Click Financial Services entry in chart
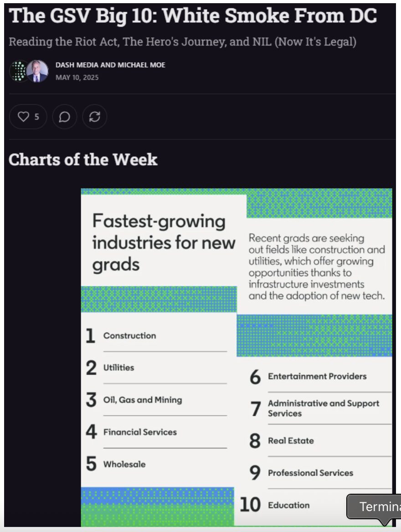This screenshot has height=532, width=401. (140, 432)
